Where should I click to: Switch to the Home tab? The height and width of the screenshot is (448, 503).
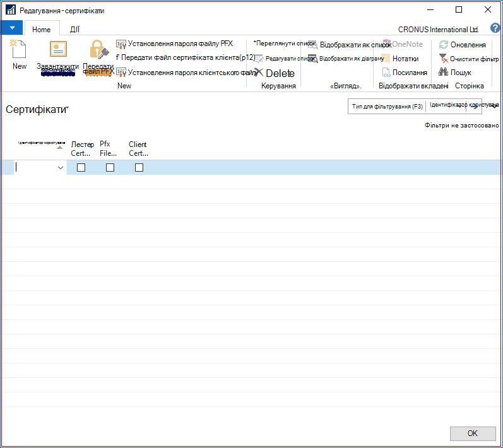coord(42,29)
